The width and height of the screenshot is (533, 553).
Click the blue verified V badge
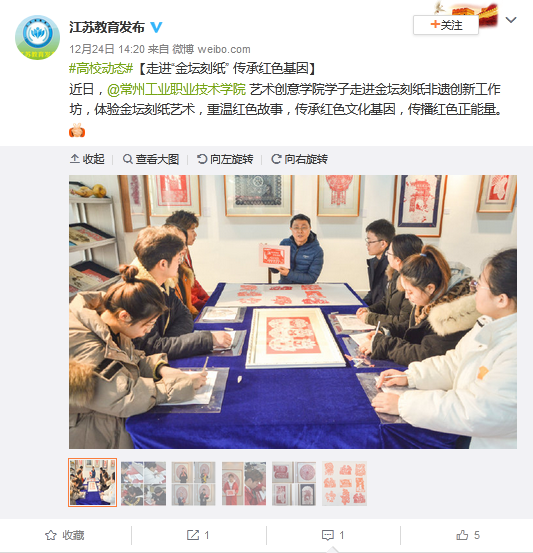(156, 27)
